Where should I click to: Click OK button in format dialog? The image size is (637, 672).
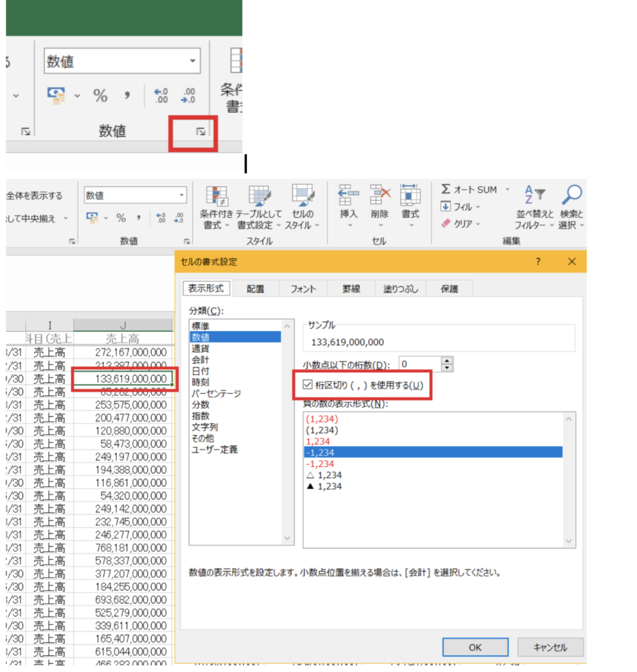pos(475,647)
